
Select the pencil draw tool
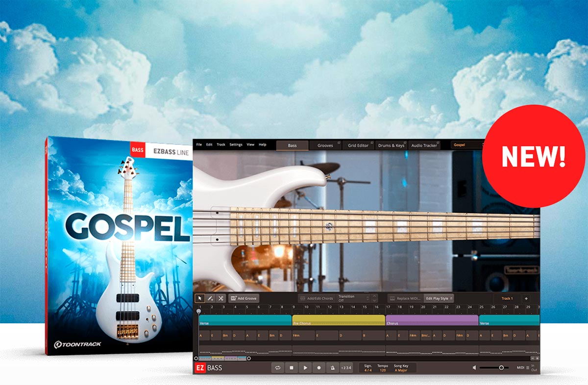point(210,298)
